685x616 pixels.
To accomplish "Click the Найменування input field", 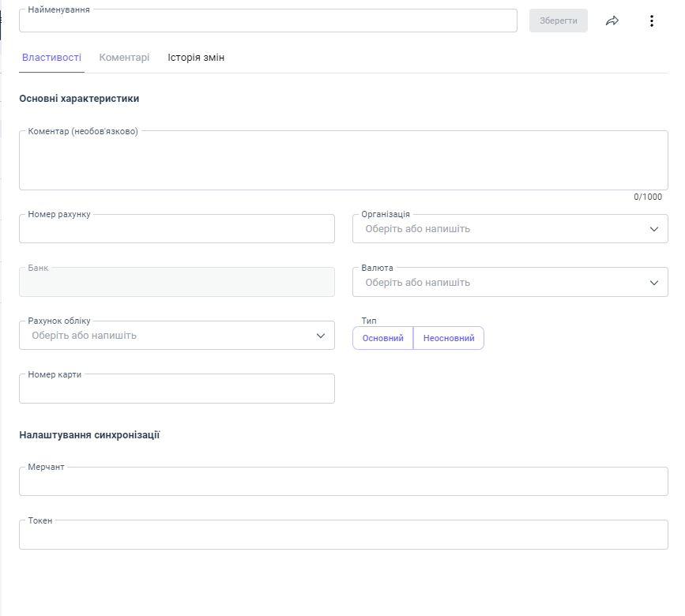I will click(268, 21).
